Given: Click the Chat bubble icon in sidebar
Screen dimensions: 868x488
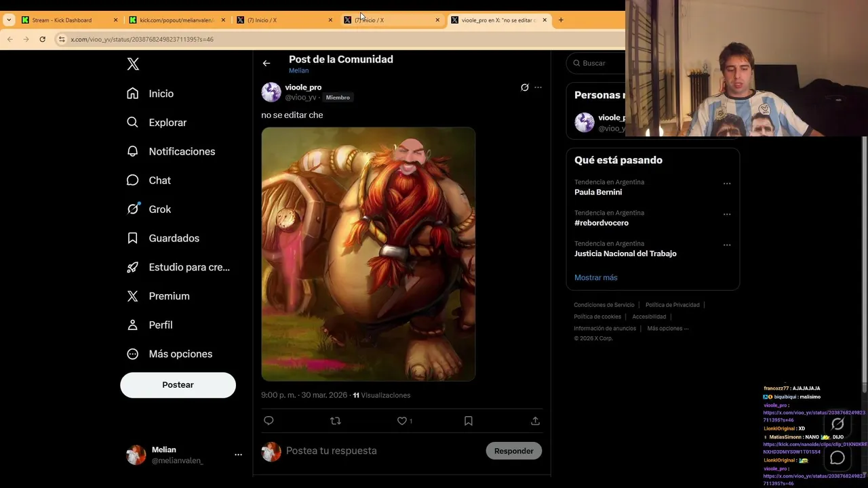Looking at the screenshot, I should tap(133, 180).
